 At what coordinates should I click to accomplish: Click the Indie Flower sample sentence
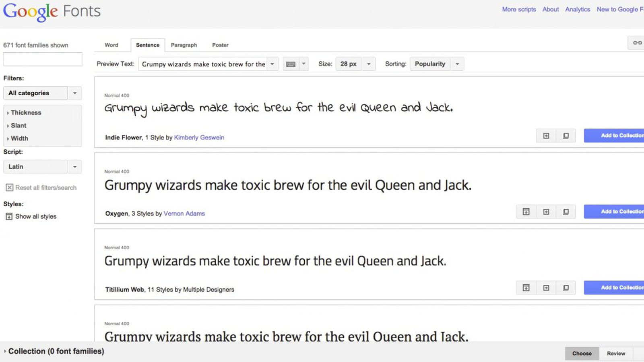click(x=279, y=108)
